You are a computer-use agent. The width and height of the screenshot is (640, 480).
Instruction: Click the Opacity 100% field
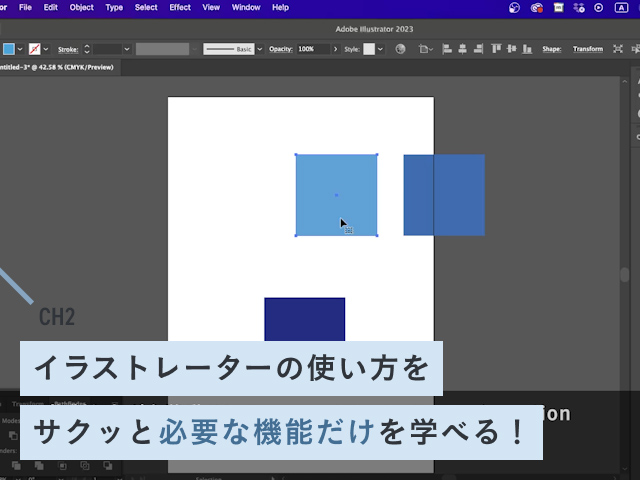(313, 49)
